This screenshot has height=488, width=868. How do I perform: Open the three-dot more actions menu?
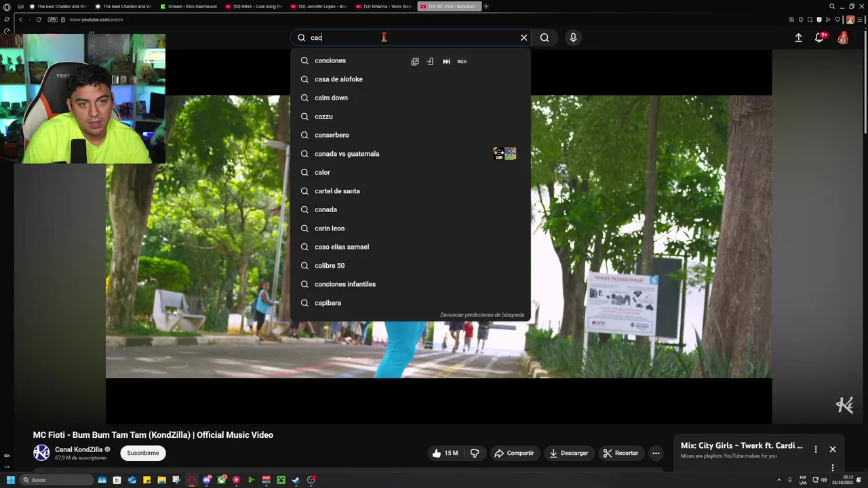click(656, 453)
